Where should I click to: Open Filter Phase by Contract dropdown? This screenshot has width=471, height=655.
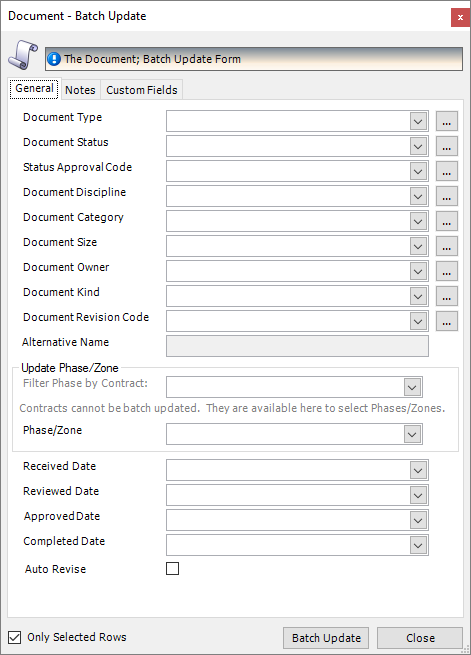[412, 387]
